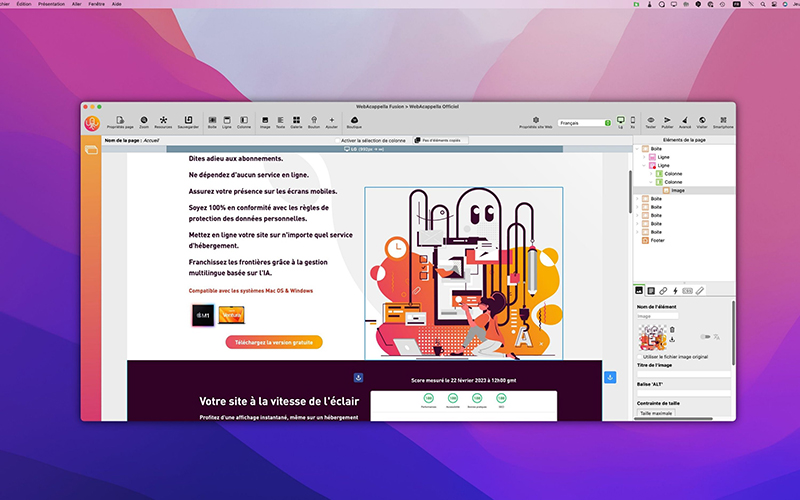800x500 pixels.
Task: Open the Aller menu
Action: pos(77,4)
